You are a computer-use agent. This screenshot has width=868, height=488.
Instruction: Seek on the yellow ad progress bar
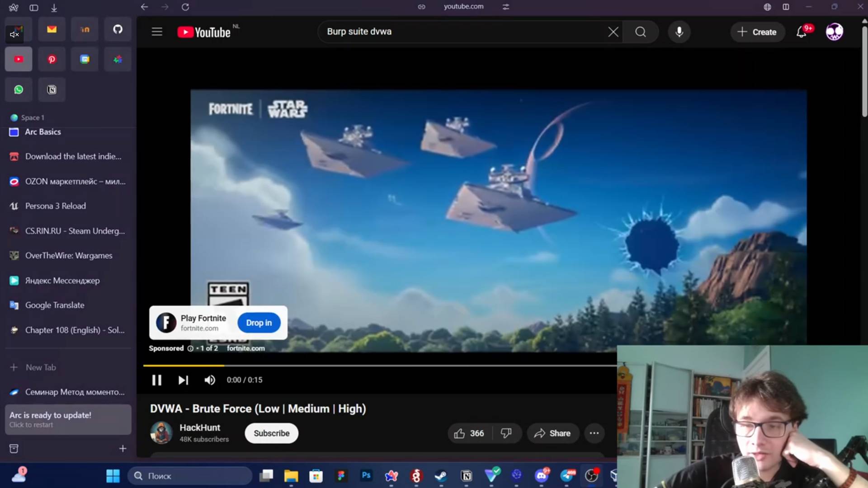[x=380, y=365]
